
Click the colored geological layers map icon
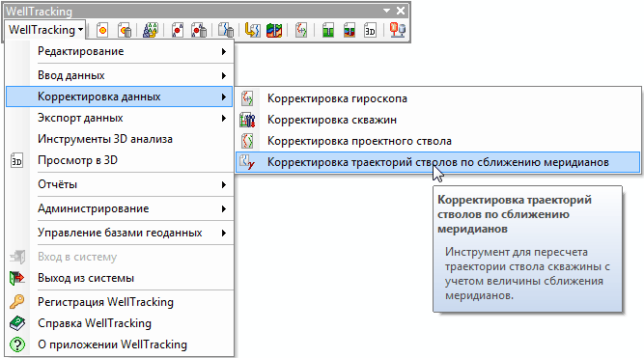[x=274, y=30]
